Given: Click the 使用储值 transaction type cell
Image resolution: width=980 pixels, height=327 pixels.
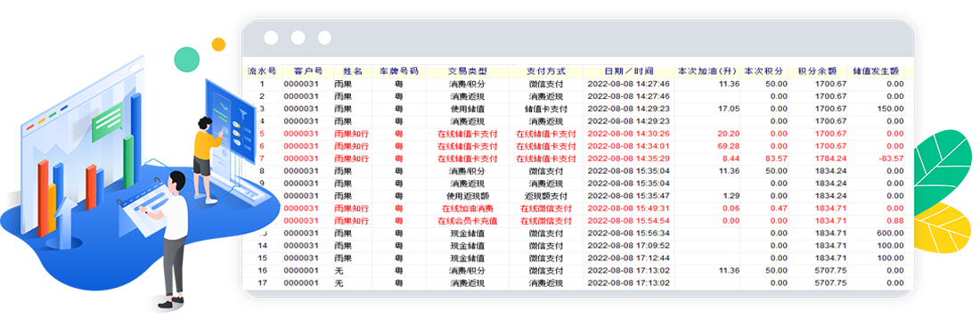Looking at the screenshot, I should pyautogui.click(x=468, y=109).
